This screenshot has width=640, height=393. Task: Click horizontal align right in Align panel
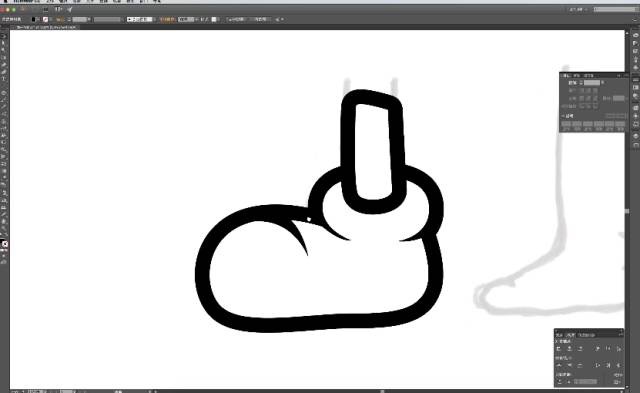point(580,349)
